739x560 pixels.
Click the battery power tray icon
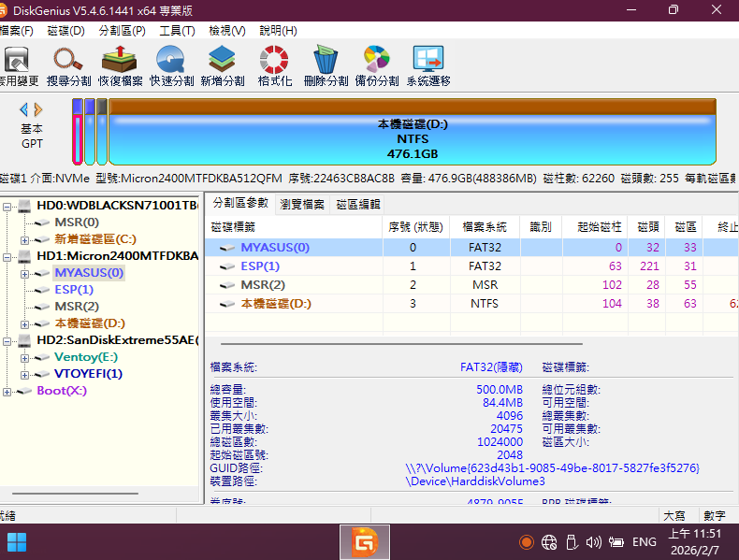click(616, 542)
